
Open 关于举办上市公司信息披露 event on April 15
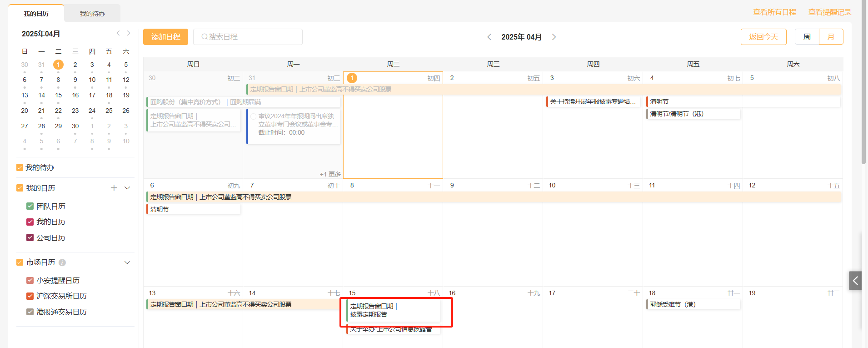pyautogui.click(x=394, y=329)
